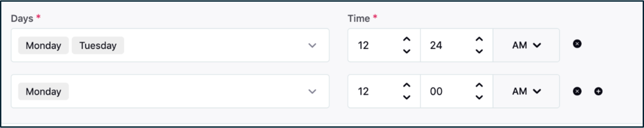Increase the hour in second row
This screenshot has height=128, width=644.
point(407,85)
